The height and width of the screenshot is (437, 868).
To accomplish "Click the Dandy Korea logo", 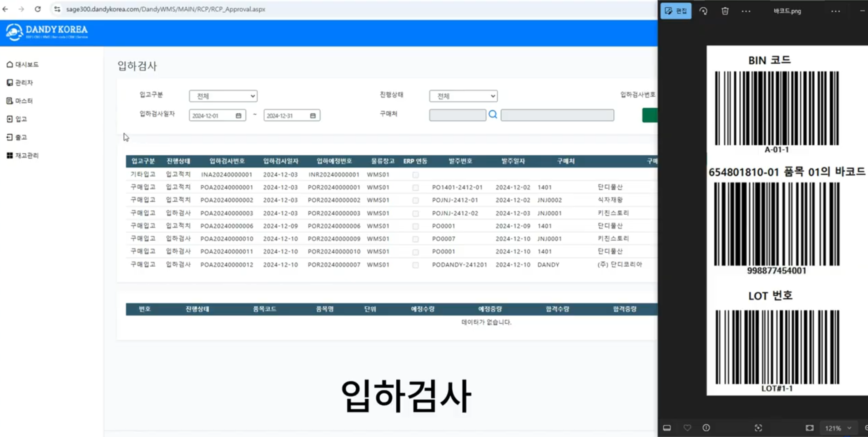I will point(47,32).
